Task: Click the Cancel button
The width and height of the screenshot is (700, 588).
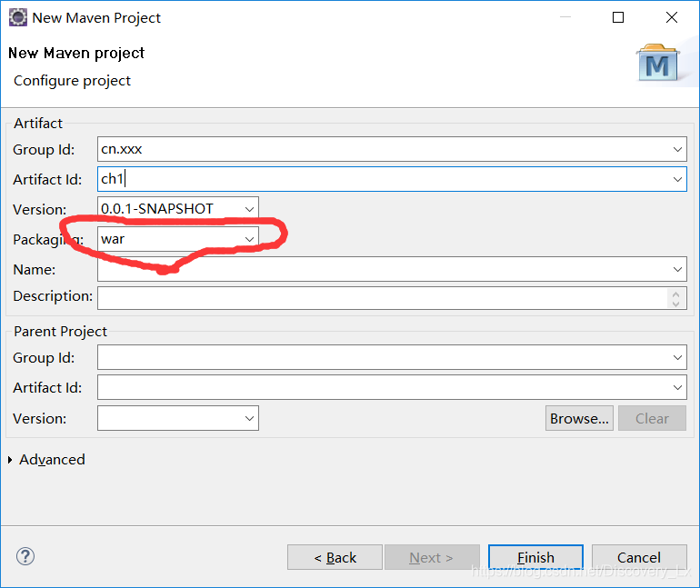Action: pyautogui.click(x=639, y=557)
